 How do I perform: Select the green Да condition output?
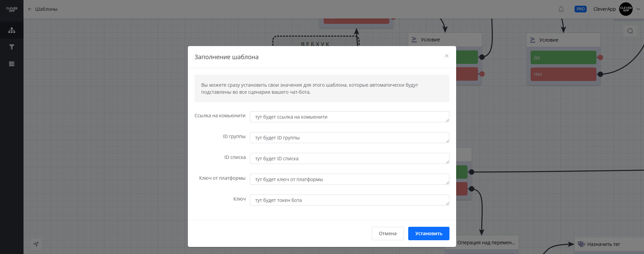tap(563, 57)
